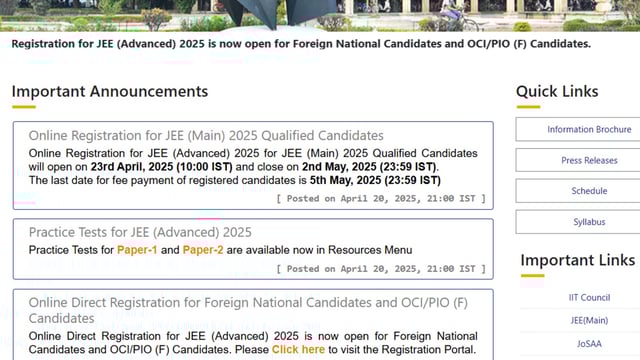640x360 pixels.
Task: Select the Online Direct Registration for Foreign National Candidates heading
Action: tap(248, 310)
